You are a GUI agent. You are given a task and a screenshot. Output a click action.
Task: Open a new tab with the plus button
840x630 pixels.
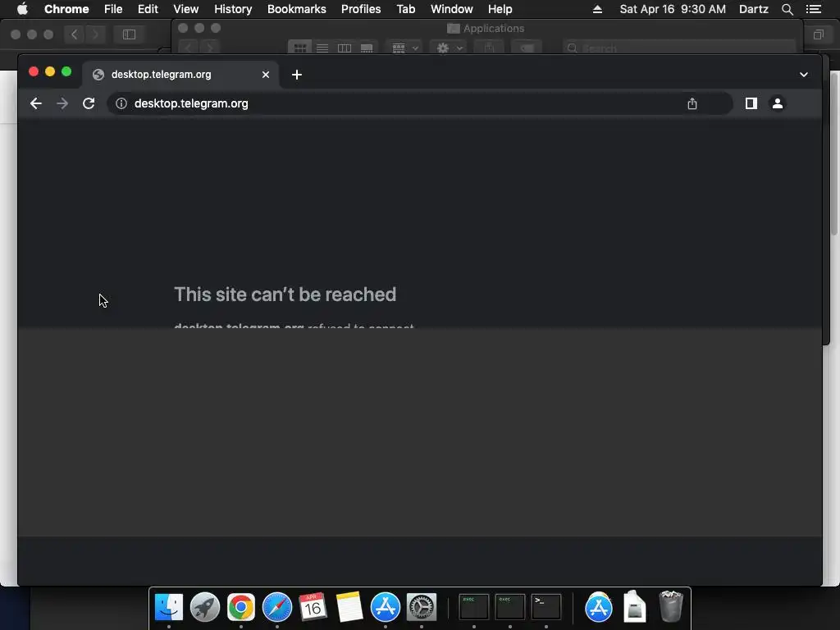point(297,75)
